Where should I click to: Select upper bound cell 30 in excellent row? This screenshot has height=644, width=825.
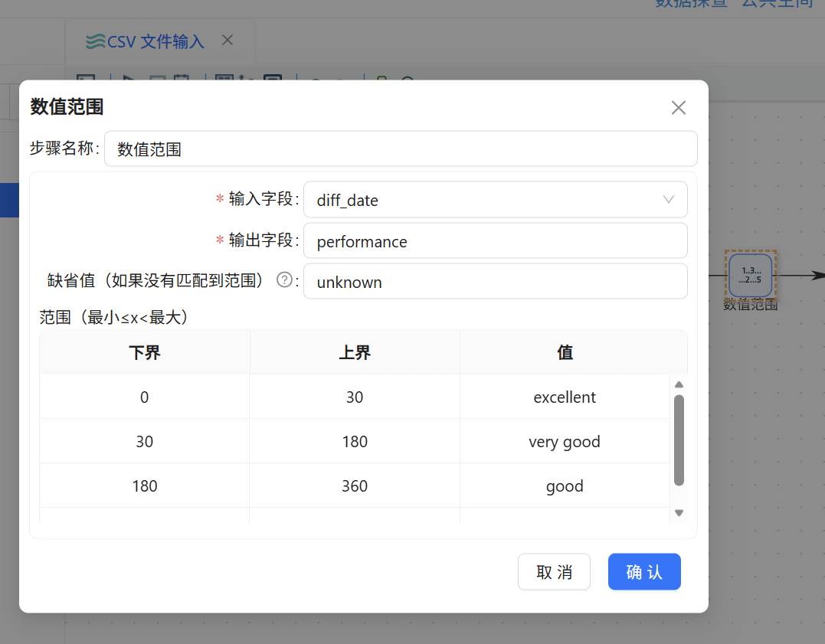click(355, 397)
